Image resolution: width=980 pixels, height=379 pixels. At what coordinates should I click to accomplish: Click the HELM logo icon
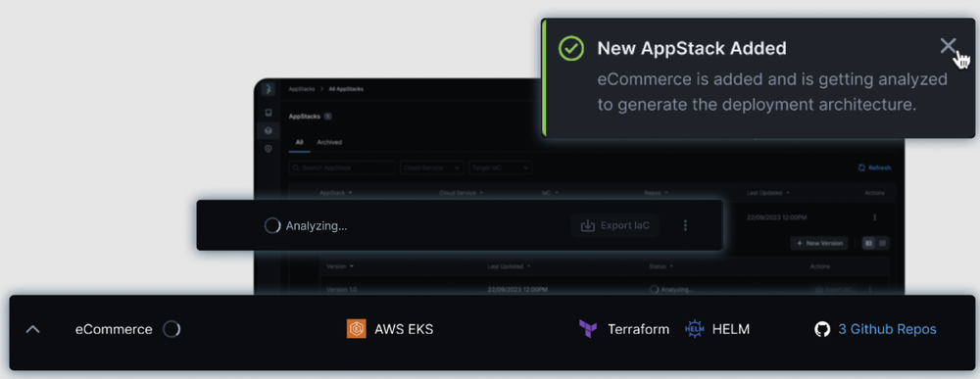[695, 329]
